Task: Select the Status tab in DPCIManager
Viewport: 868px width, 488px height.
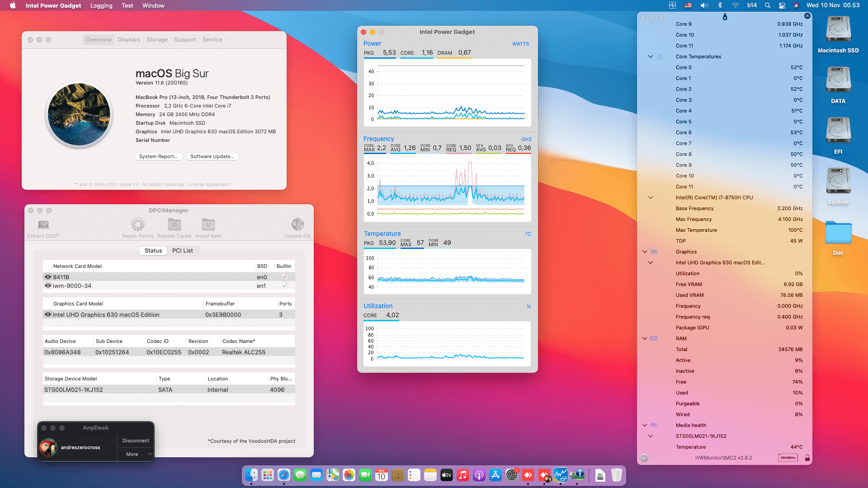Action: tap(153, 251)
